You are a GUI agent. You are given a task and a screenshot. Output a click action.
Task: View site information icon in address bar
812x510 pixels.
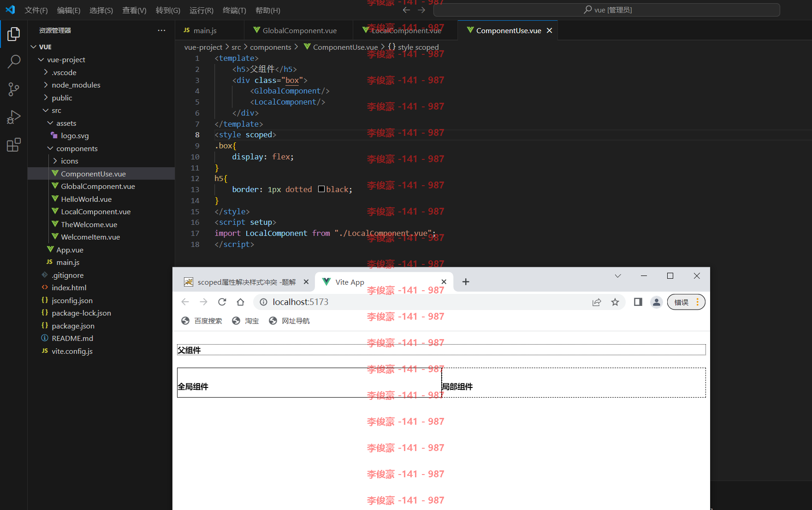point(263,302)
